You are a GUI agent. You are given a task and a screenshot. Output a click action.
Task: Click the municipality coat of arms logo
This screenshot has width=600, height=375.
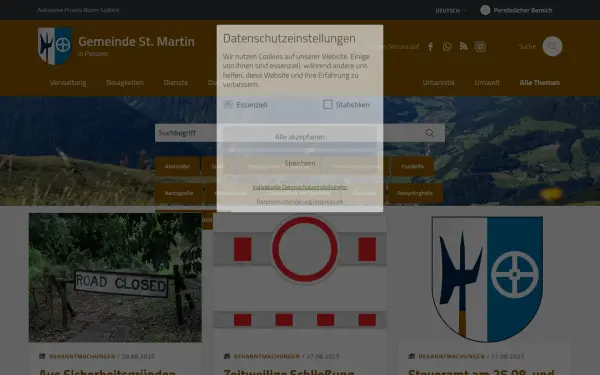55,46
